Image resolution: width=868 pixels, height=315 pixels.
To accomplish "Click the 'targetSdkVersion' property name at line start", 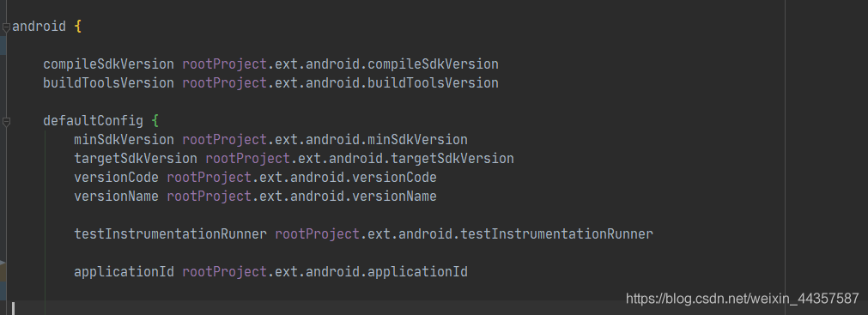I will [x=136, y=159].
